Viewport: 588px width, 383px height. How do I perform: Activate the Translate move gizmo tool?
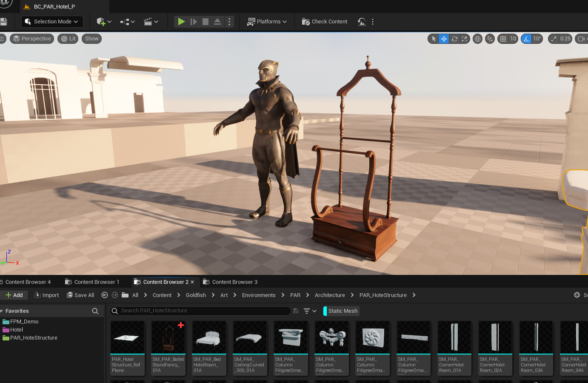click(x=444, y=39)
